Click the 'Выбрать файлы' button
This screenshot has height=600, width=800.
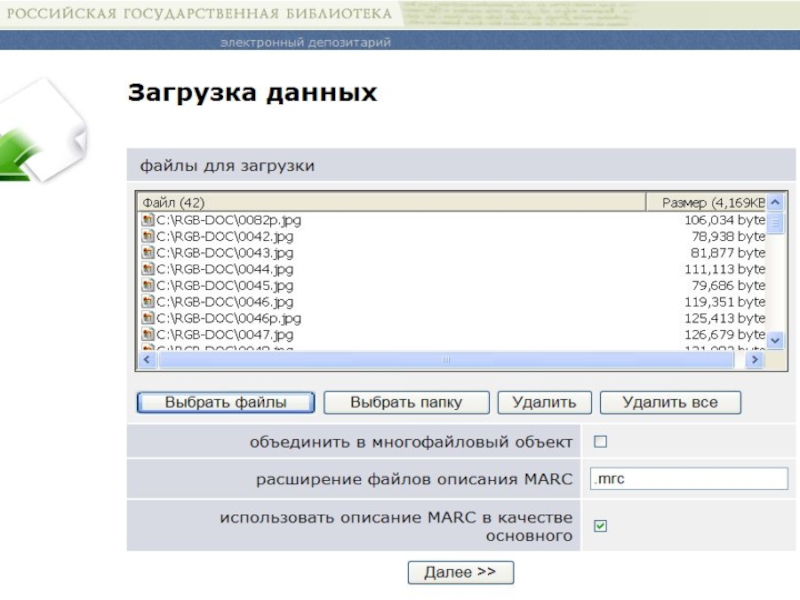click(x=226, y=403)
